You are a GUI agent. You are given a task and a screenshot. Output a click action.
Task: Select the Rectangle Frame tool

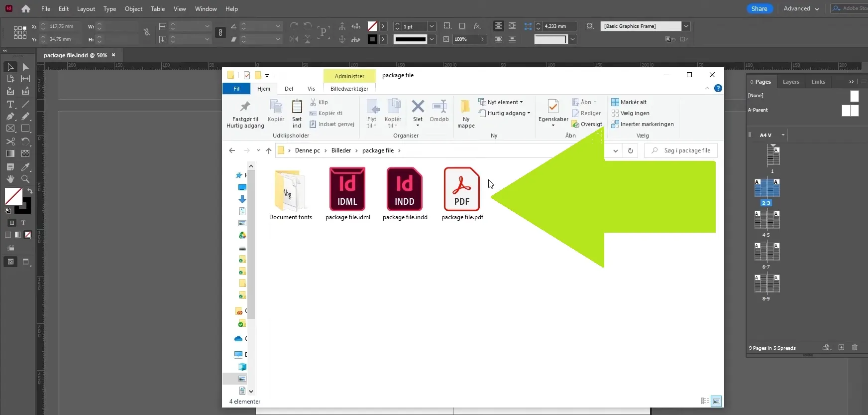pos(10,129)
